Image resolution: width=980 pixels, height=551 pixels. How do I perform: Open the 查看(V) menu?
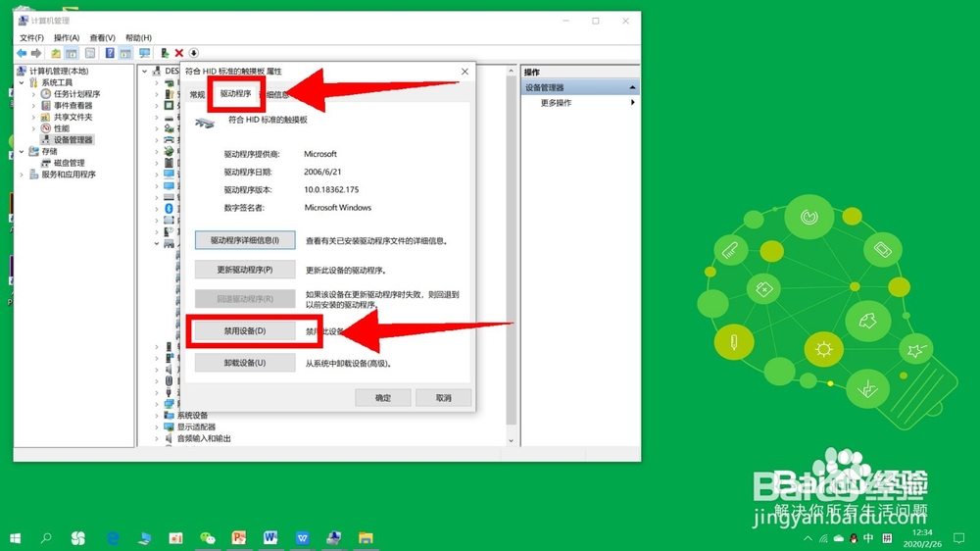tap(102, 37)
